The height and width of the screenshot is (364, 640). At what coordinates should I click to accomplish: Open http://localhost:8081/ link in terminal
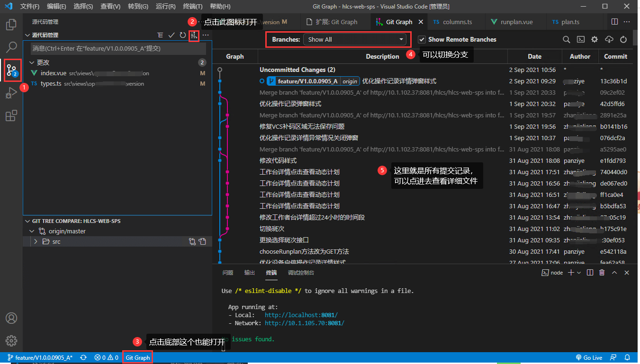pos(301,315)
